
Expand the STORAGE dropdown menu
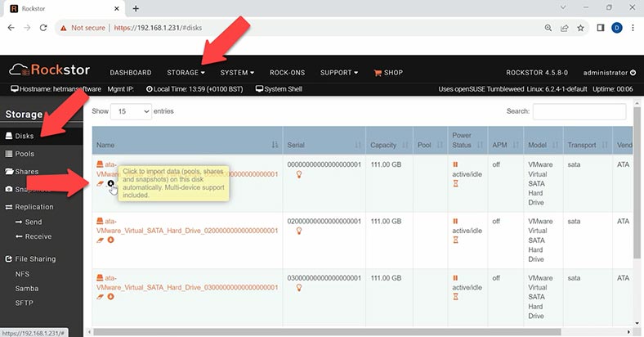pos(186,73)
